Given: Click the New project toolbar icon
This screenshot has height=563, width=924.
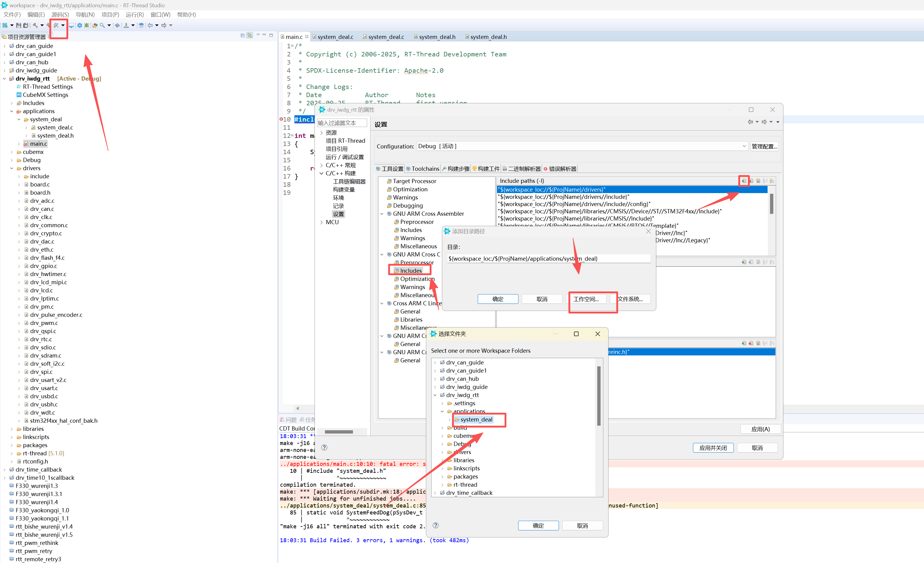Looking at the screenshot, I should tap(5, 25).
